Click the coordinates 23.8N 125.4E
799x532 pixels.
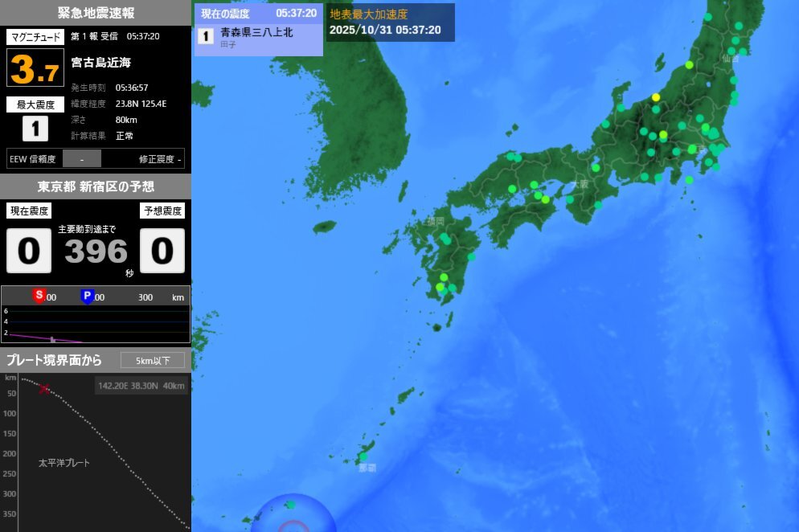[141, 104]
